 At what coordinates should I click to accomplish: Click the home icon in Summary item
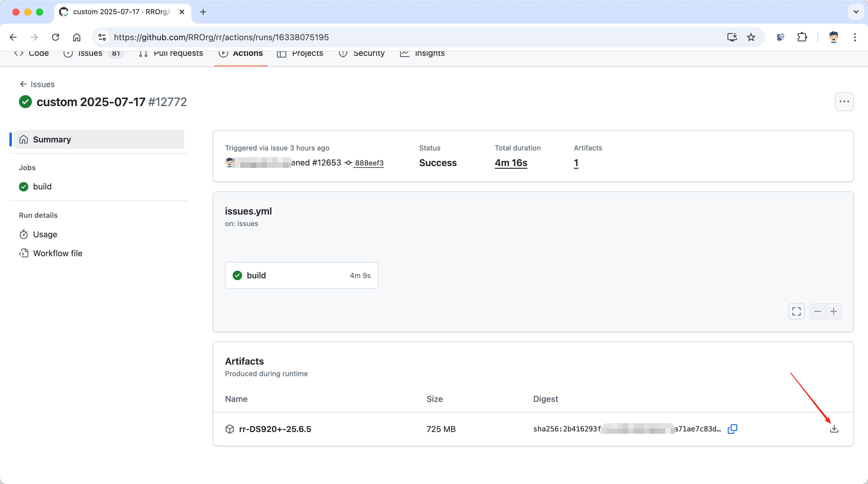click(24, 139)
